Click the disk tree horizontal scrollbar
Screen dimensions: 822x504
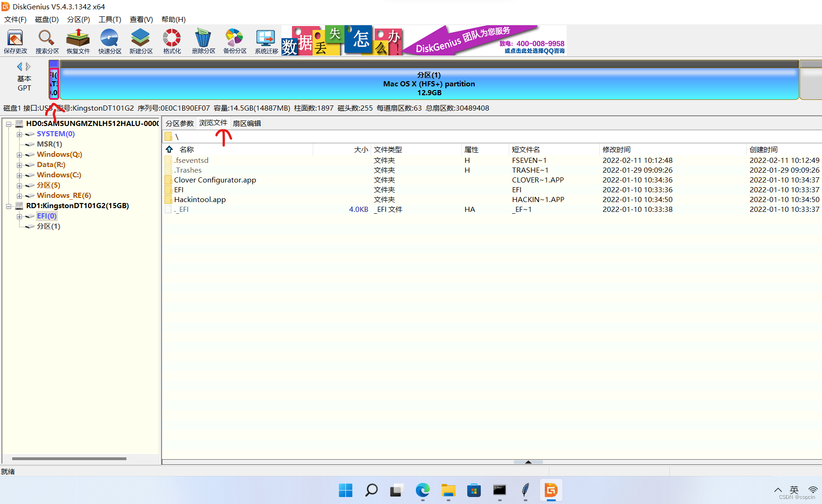[69, 459]
